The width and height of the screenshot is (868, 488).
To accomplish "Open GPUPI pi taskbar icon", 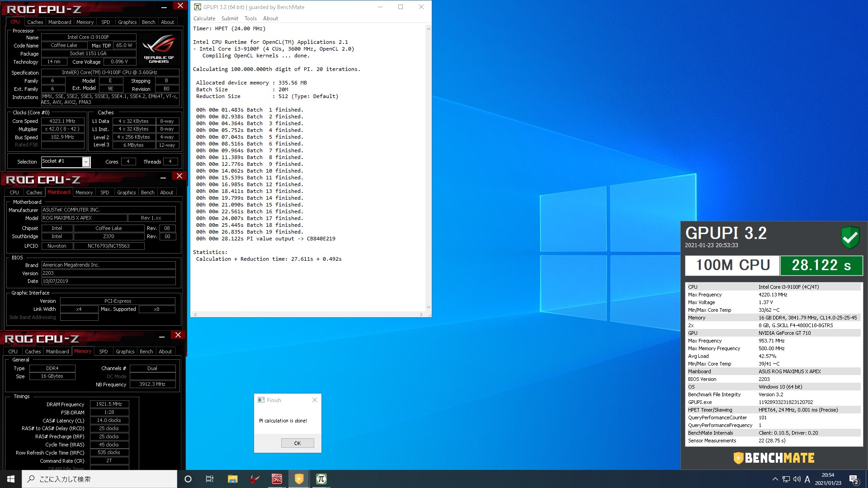I will (321, 479).
